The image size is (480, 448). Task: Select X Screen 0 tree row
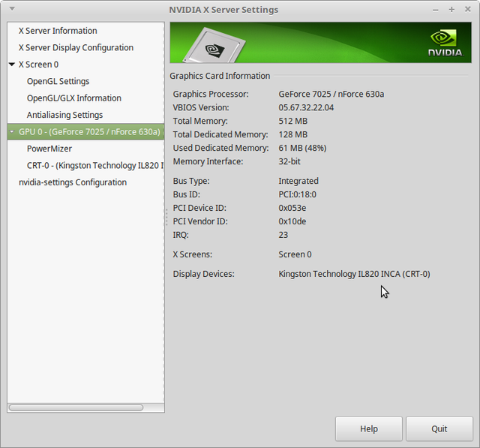click(85, 65)
